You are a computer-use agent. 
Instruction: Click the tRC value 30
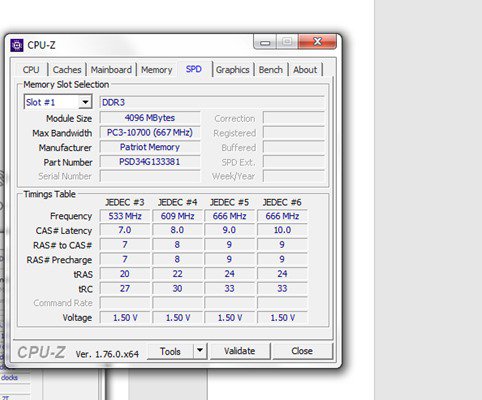click(x=178, y=289)
